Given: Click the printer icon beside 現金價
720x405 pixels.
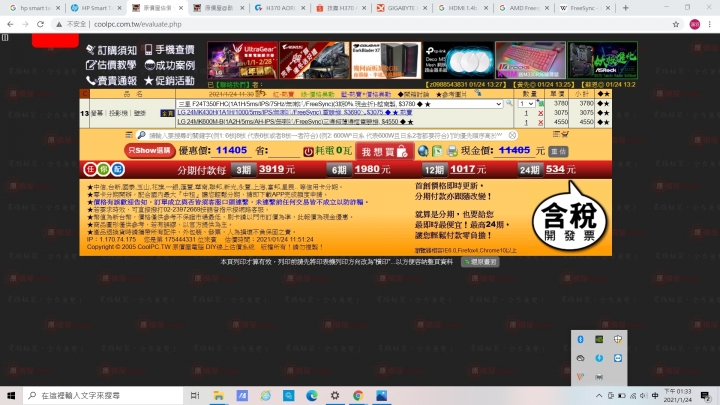Looking at the screenshot, I should coord(452,151).
